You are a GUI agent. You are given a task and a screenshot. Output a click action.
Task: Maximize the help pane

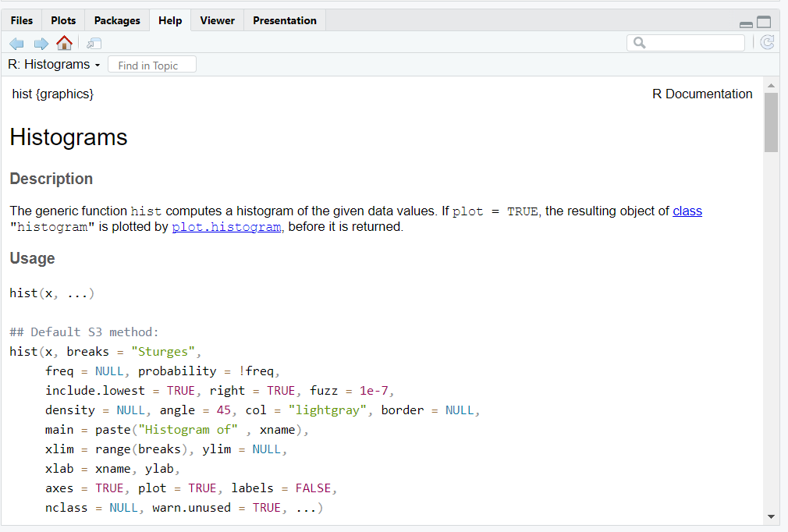coord(764,23)
